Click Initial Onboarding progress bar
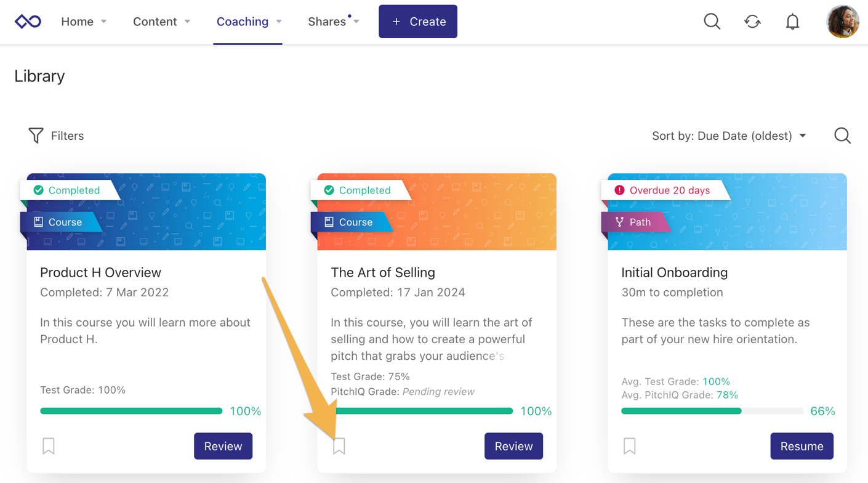This screenshot has width=868, height=483. click(712, 411)
